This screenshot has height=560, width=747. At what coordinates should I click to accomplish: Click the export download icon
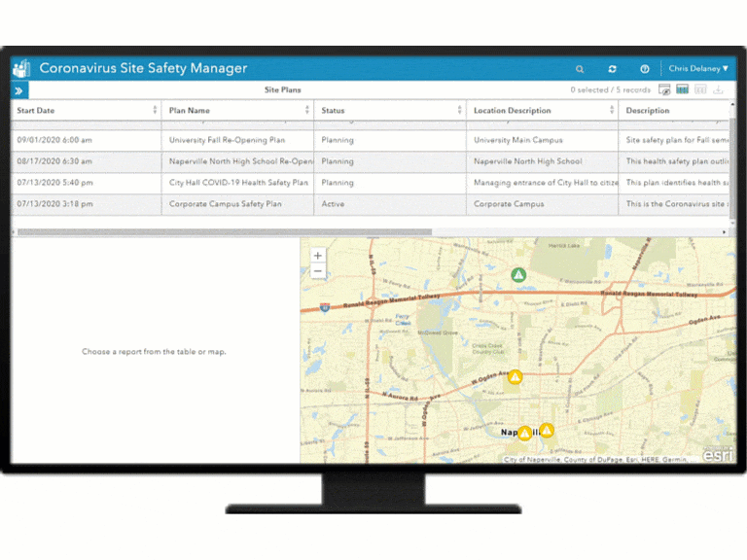pyautogui.click(x=719, y=89)
